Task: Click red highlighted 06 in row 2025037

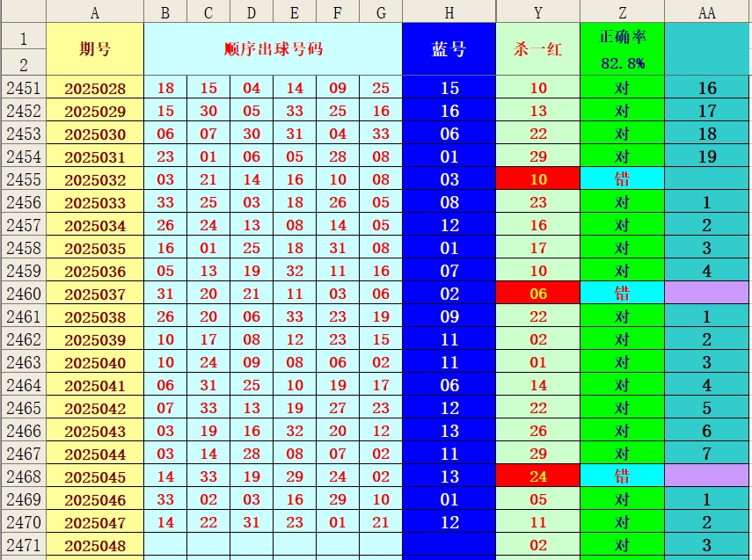Action: click(538, 294)
